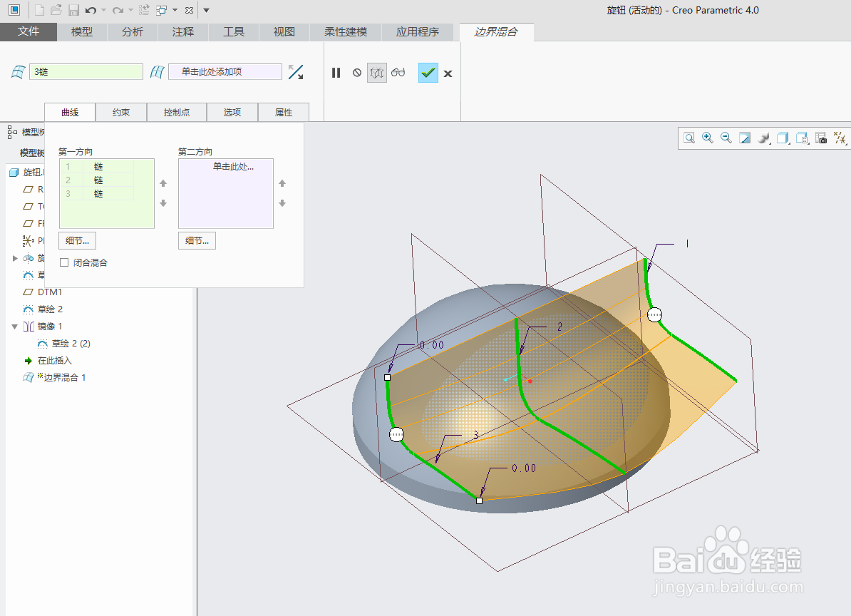Click second-direction down arrow
The height and width of the screenshot is (616, 851).
tap(282, 203)
